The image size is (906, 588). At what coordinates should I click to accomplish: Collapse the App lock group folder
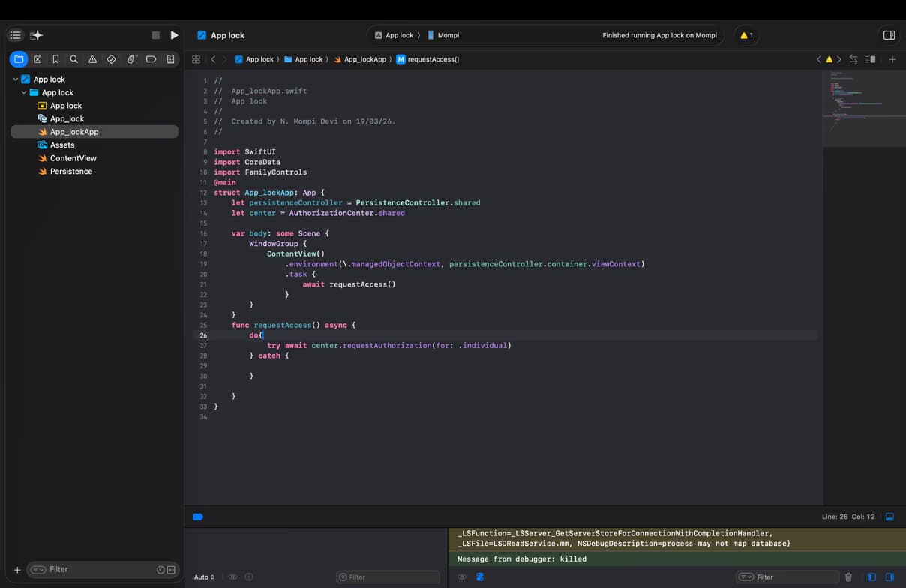[x=24, y=92]
